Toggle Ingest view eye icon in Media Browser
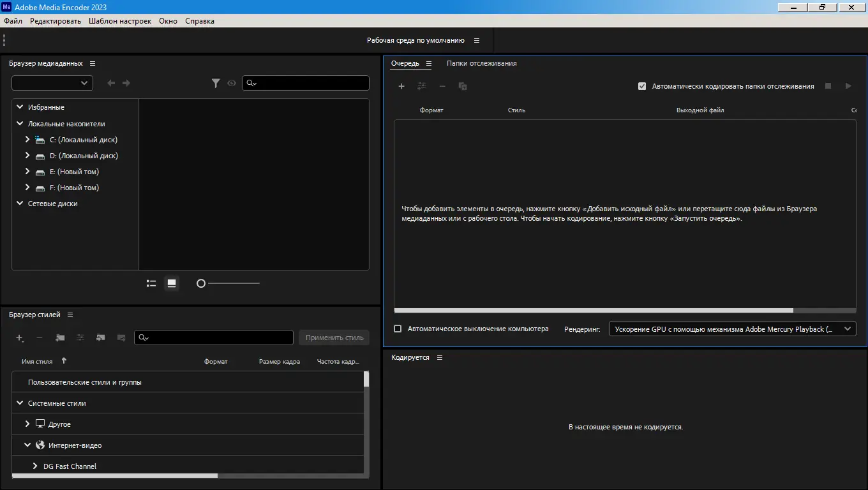 [x=232, y=83]
